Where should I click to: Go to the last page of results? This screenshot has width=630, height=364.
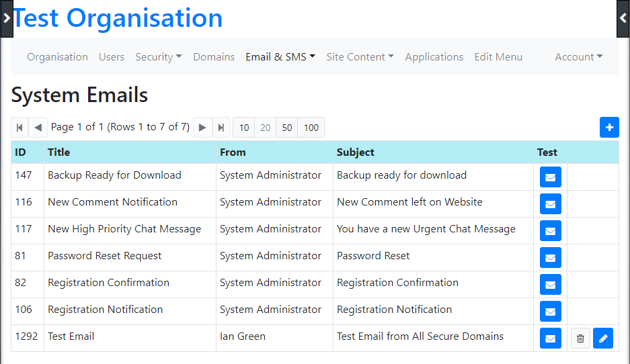(221, 128)
